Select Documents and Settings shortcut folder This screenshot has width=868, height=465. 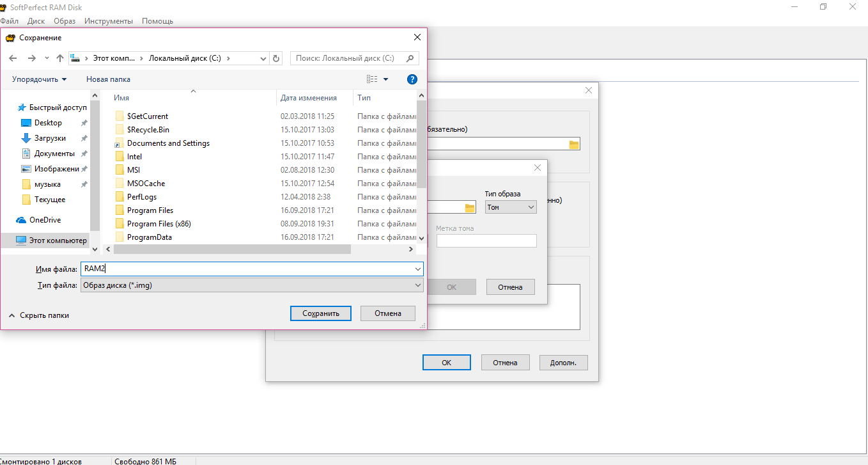(168, 143)
